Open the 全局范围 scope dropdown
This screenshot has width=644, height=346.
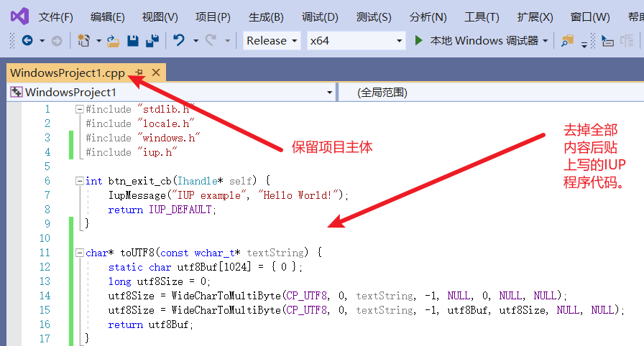point(491,92)
